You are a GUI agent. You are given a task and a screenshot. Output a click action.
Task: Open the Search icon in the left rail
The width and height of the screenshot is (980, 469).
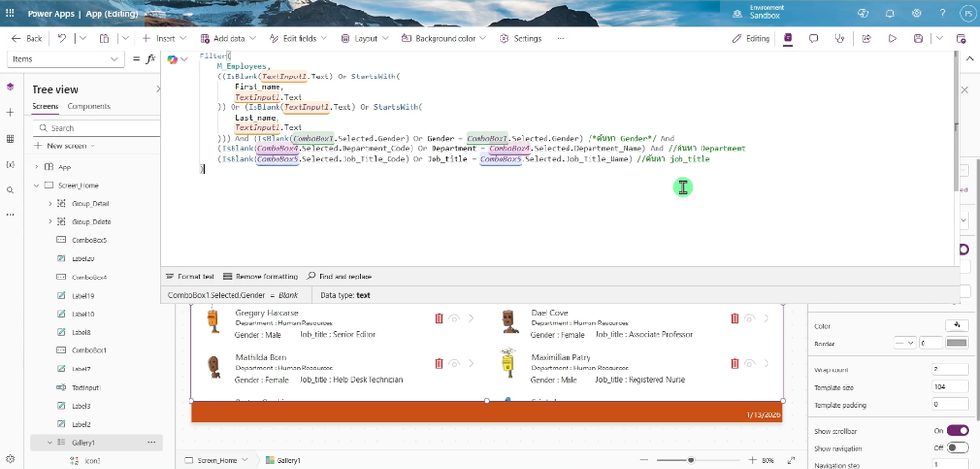tap(10, 190)
